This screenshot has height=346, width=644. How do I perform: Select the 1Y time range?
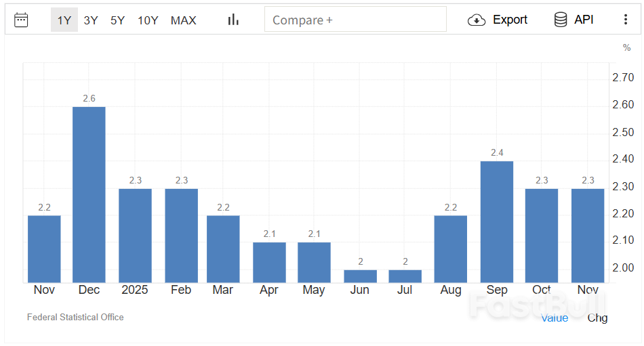coord(64,20)
